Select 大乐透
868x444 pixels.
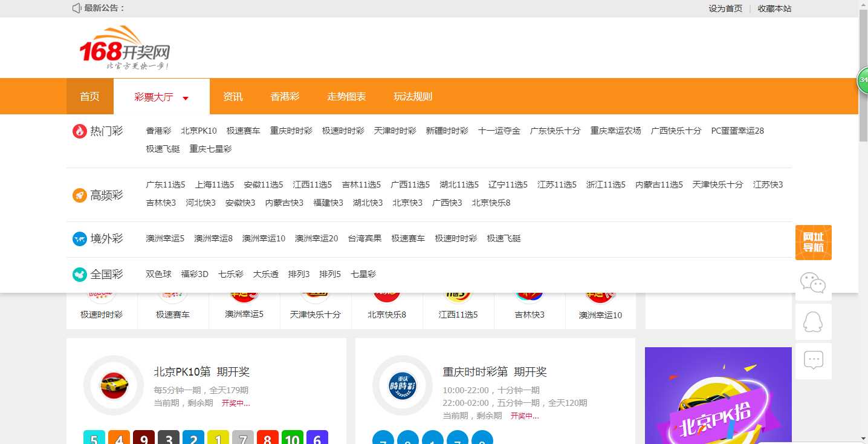click(x=266, y=274)
